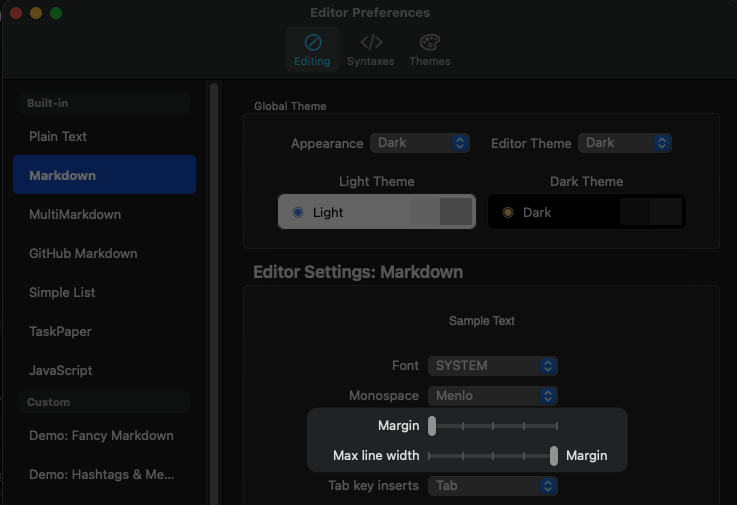The height and width of the screenshot is (505, 737).
Task: Open the Font dropdown showing SYSTEM
Action: 493,366
